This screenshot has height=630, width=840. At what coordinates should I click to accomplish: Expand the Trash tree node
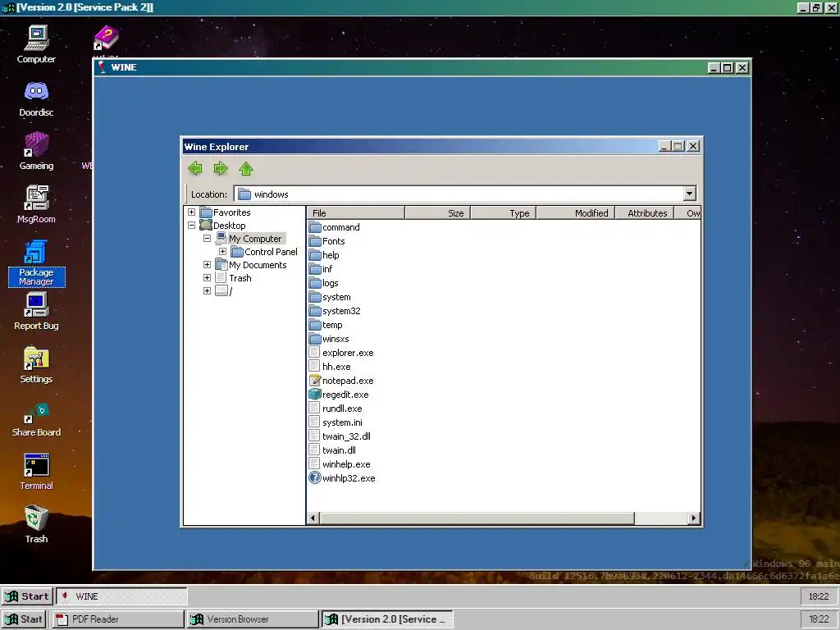pos(207,277)
